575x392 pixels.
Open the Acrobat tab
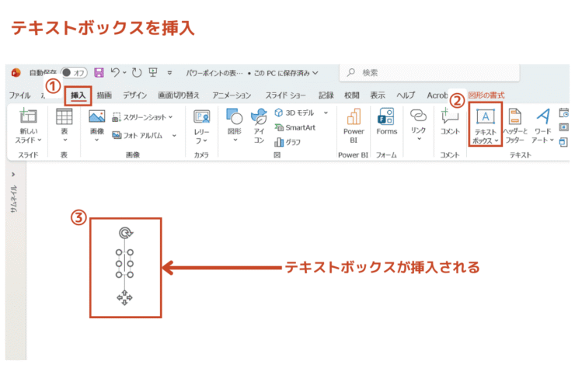point(437,95)
